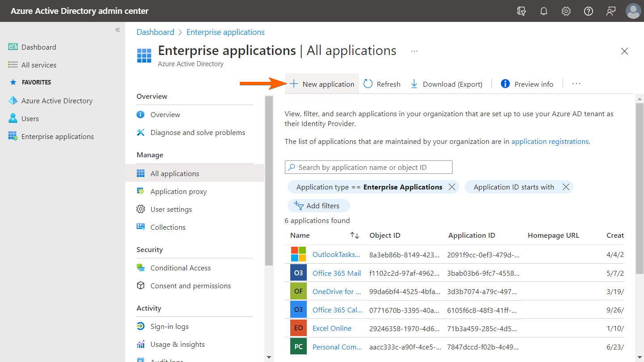
Task: Click the New application button
Action: click(322, 84)
